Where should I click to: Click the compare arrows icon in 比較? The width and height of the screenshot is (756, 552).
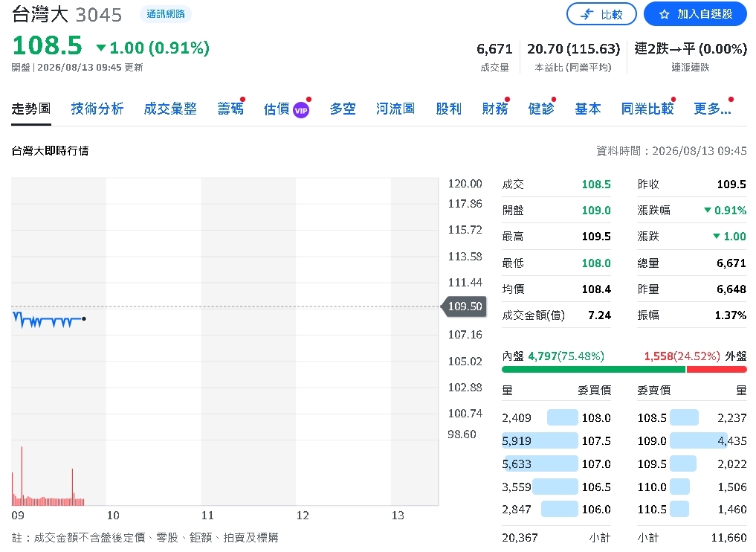click(587, 14)
